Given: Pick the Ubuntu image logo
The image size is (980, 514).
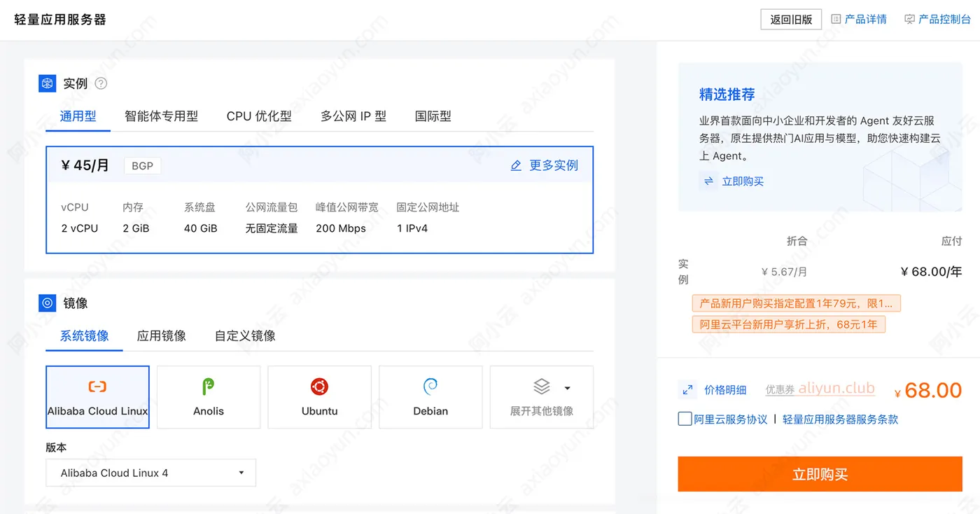Looking at the screenshot, I should coord(319,387).
